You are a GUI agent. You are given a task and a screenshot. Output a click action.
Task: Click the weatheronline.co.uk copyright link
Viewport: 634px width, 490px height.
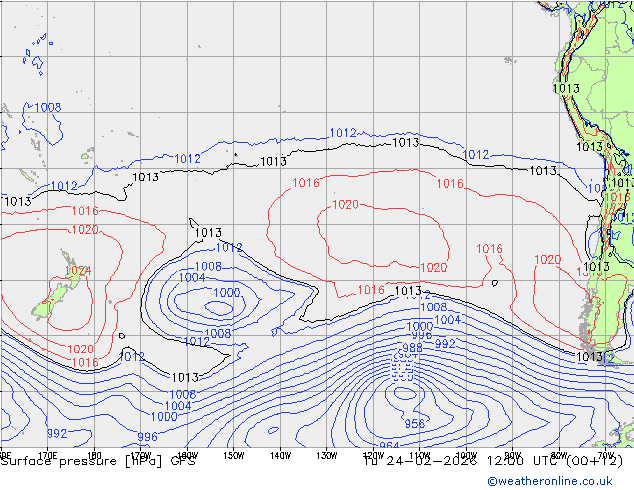point(550,481)
